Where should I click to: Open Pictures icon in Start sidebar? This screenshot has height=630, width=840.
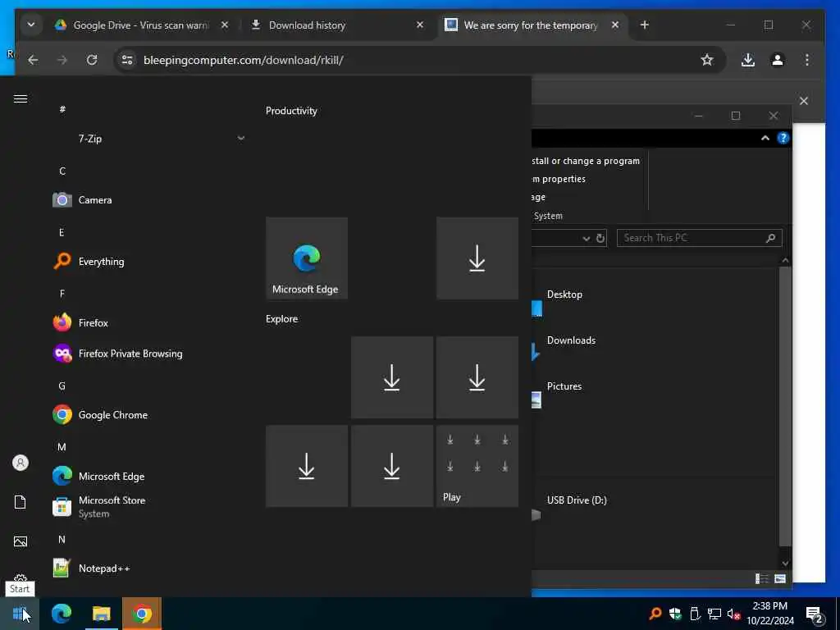21,541
